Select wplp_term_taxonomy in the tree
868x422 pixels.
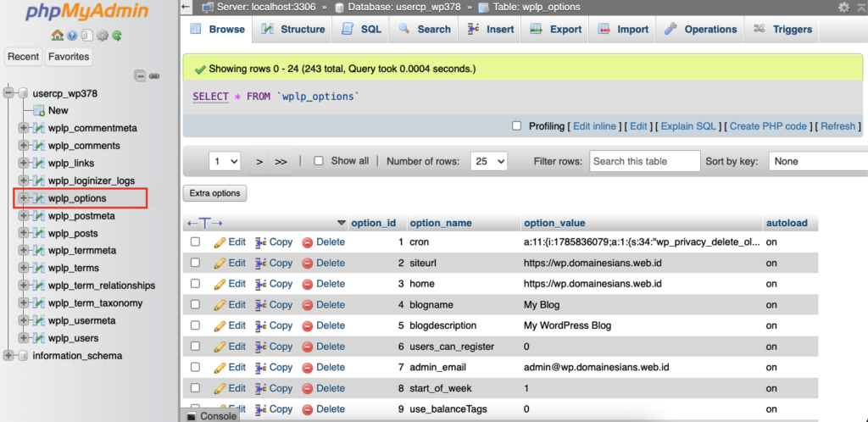(x=95, y=303)
